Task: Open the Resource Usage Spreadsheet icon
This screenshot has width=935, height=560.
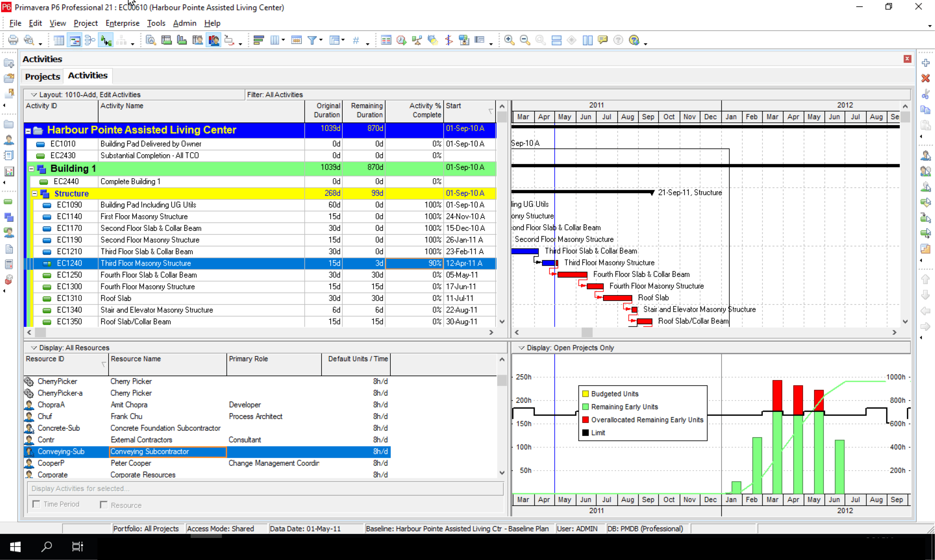Action: click(x=197, y=40)
